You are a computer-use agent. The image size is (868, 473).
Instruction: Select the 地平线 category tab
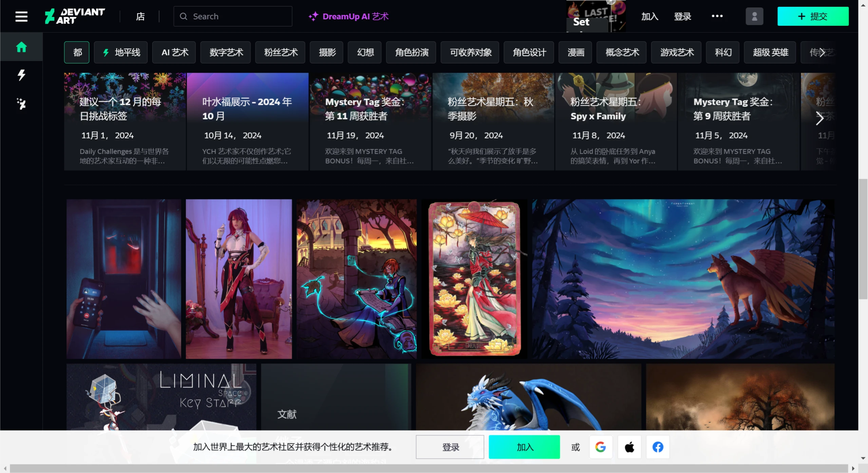(121, 52)
